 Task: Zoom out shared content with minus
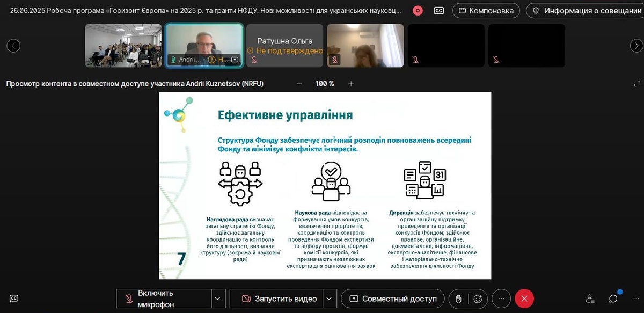(x=299, y=84)
